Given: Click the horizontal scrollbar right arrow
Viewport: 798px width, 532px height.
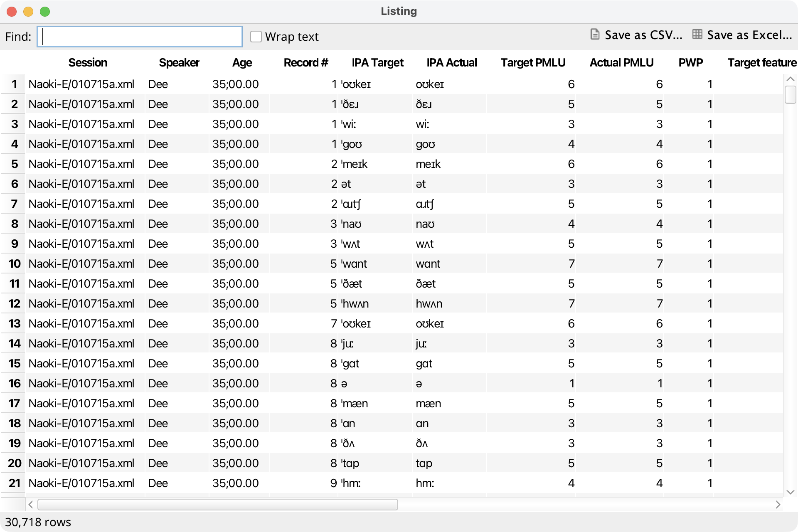Looking at the screenshot, I should point(778,505).
